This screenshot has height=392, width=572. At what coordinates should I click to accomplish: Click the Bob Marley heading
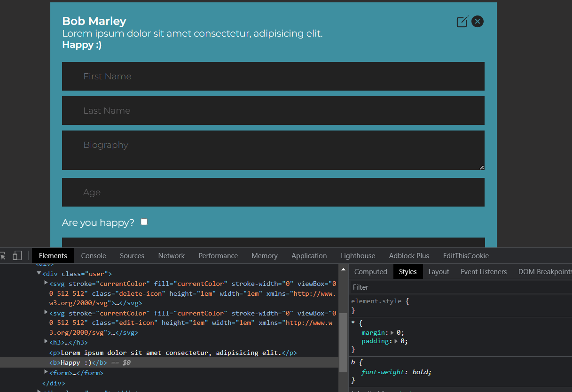[94, 21]
